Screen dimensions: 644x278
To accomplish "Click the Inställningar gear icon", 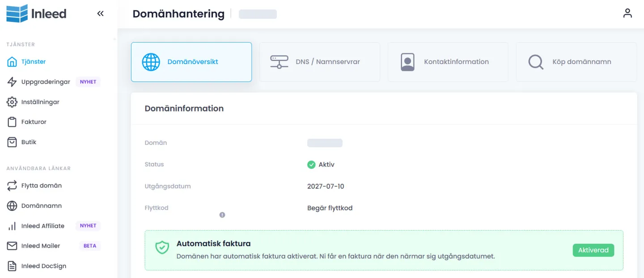I will 12,102.
